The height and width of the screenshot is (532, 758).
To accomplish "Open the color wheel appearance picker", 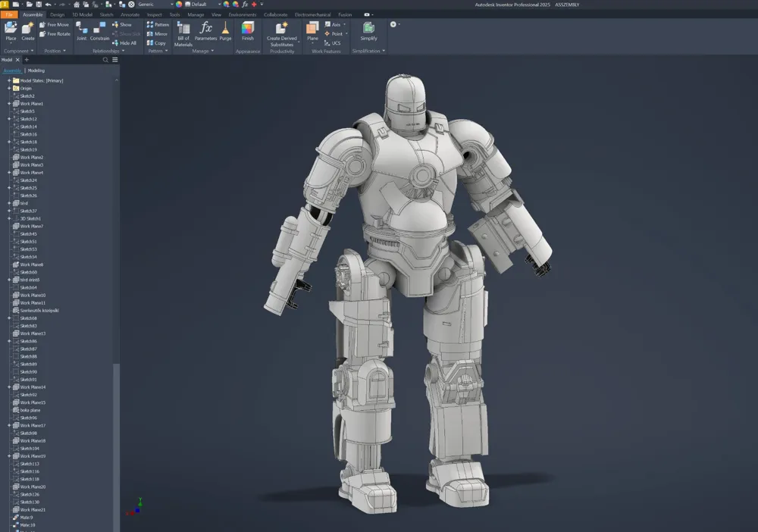I will [x=179, y=5].
